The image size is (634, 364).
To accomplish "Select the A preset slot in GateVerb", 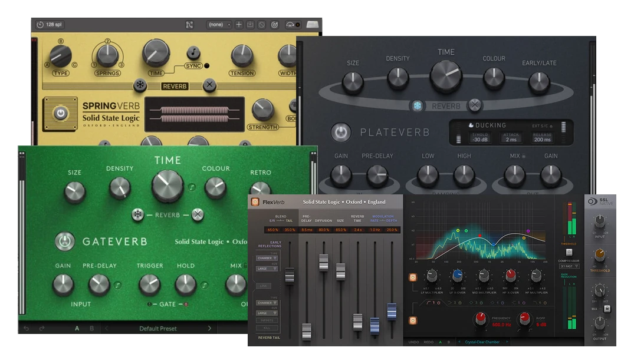I will click(77, 329).
